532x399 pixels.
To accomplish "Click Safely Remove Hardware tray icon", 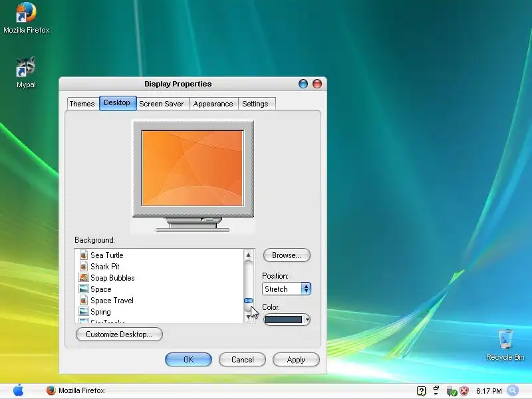I will click(452, 391).
